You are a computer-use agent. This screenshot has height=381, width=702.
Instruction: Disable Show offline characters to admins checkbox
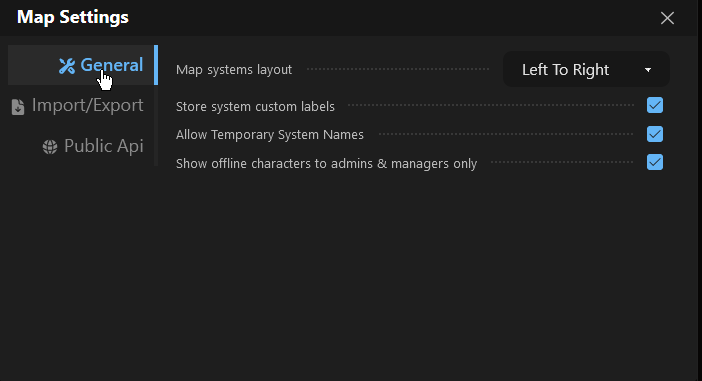[655, 162]
